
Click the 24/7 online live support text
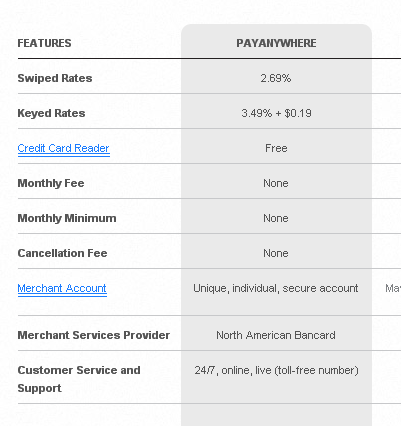coord(276,370)
